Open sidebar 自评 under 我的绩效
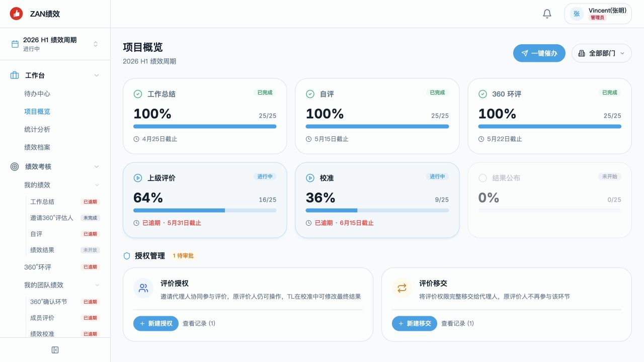The width and height of the screenshot is (644, 362). pos(36,234)
